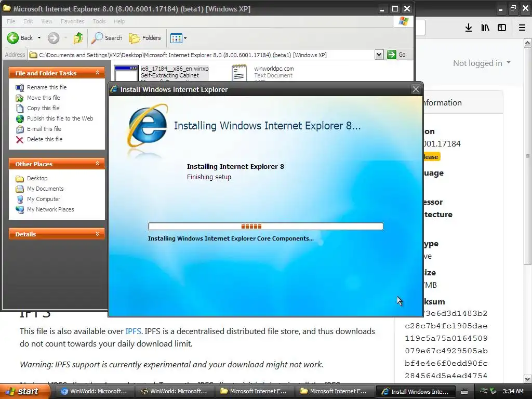Click the 3:34 AM clock
The height and width of the screenshot is (399, 532).
point(513,391)
